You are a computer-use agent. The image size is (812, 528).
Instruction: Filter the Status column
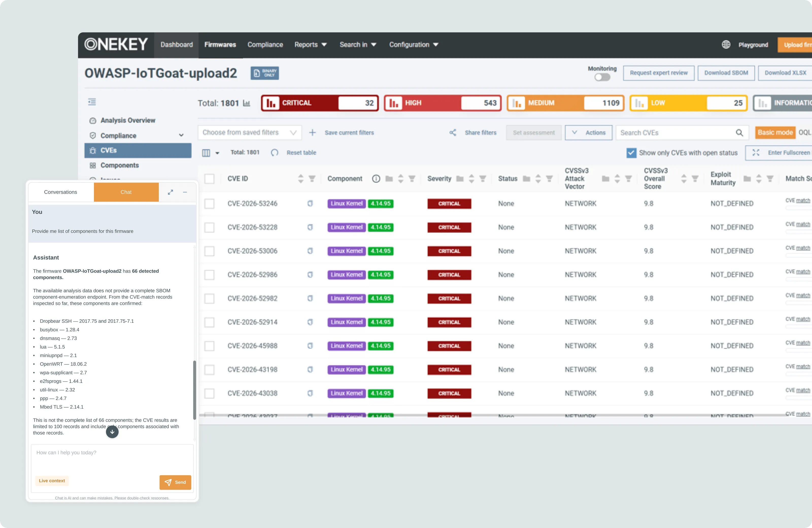click(x=549, y=178)
